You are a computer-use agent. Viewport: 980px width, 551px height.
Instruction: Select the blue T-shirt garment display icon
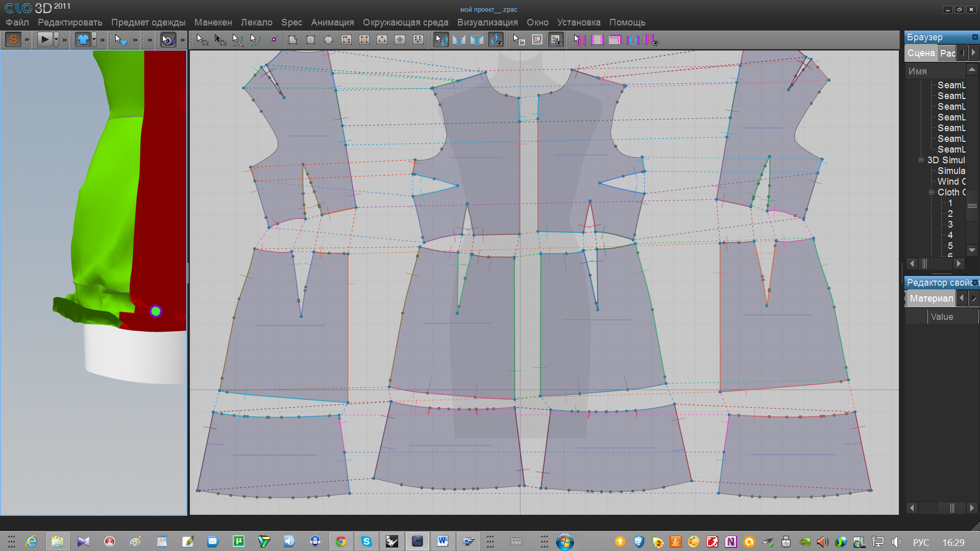coord(83,39)
